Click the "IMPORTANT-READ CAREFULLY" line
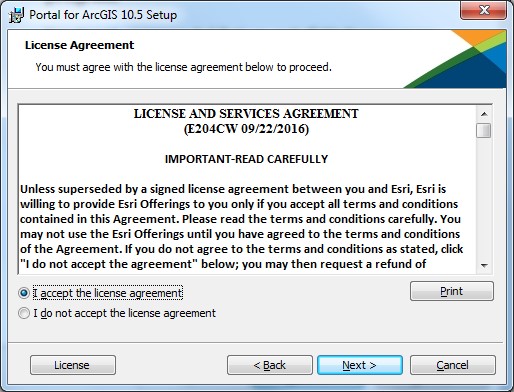The width and height of the screenshot is (514, 392). tap(246, 159)
